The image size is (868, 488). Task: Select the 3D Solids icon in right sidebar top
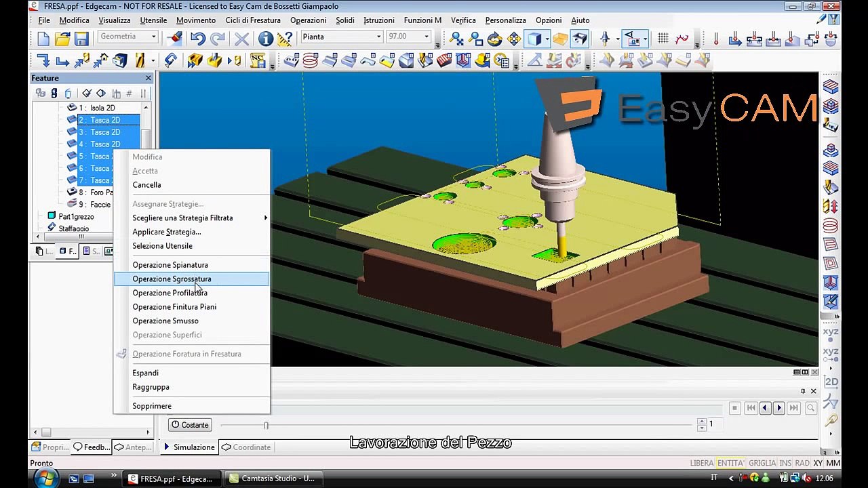(830, 87)
